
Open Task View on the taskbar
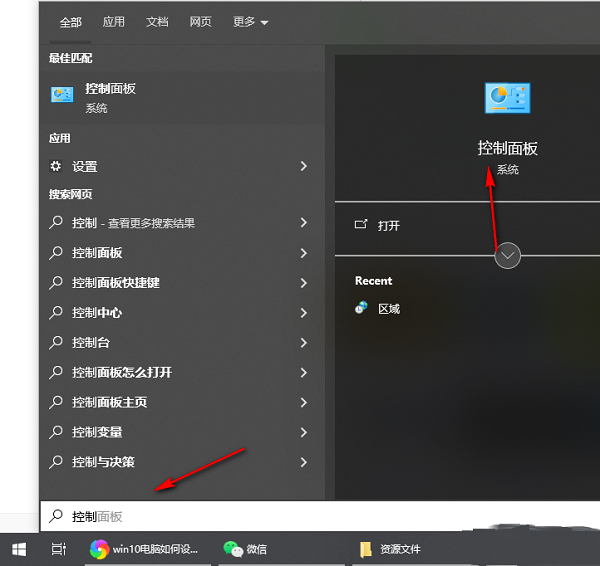[59, 550]
